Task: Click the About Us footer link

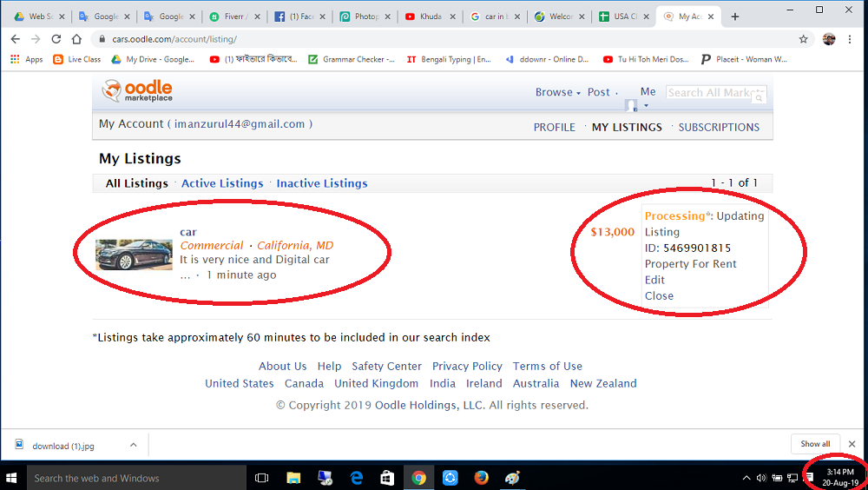Action: [x=282, y=367]
